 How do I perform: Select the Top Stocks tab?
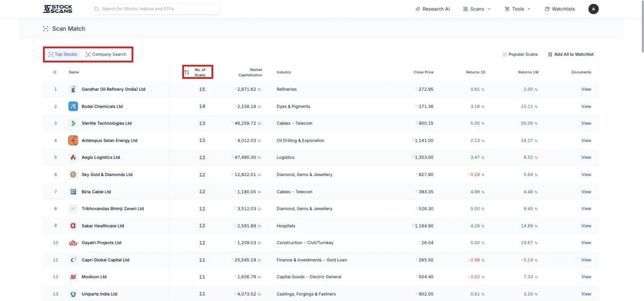pyautogui.click(x=63, y=54)
